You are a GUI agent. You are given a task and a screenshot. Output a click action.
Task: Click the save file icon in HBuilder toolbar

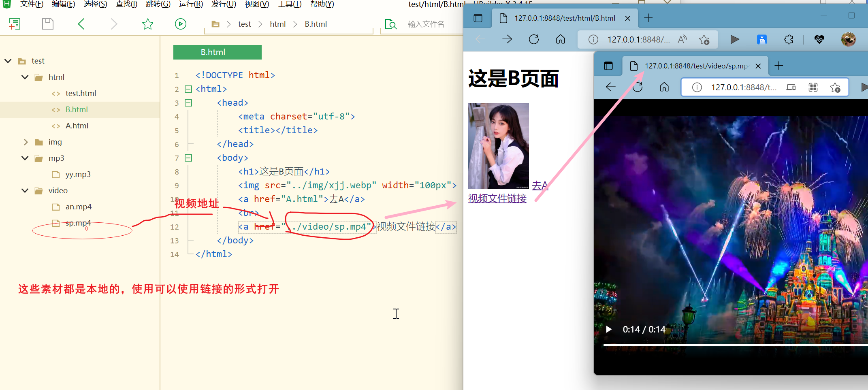tap(48, 24)
